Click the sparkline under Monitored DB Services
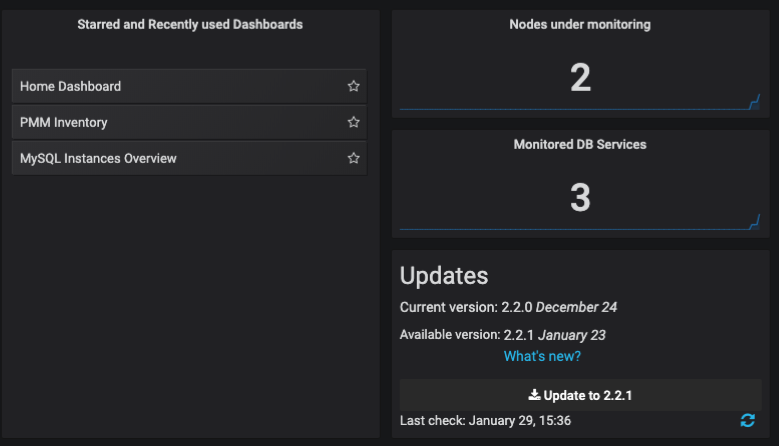 click(x=580, y=228)
